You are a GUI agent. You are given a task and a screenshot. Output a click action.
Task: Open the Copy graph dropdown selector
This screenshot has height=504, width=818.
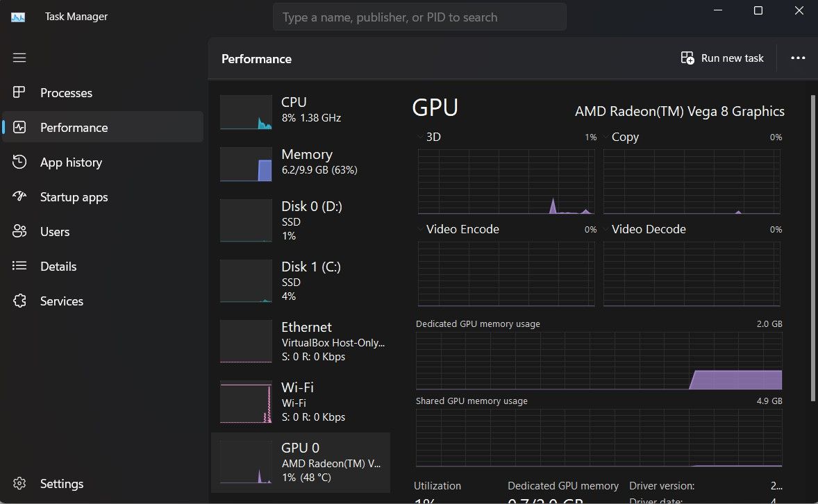click(x=605, y=137)
